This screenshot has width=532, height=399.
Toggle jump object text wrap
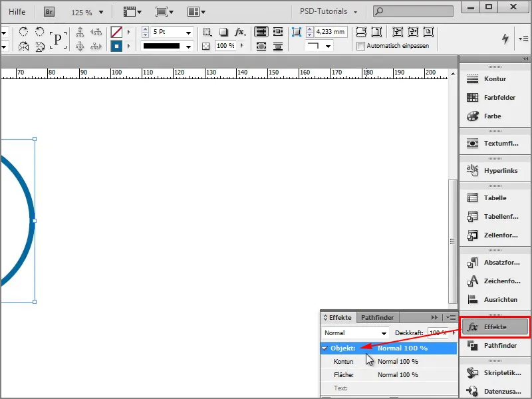[278, 46]
